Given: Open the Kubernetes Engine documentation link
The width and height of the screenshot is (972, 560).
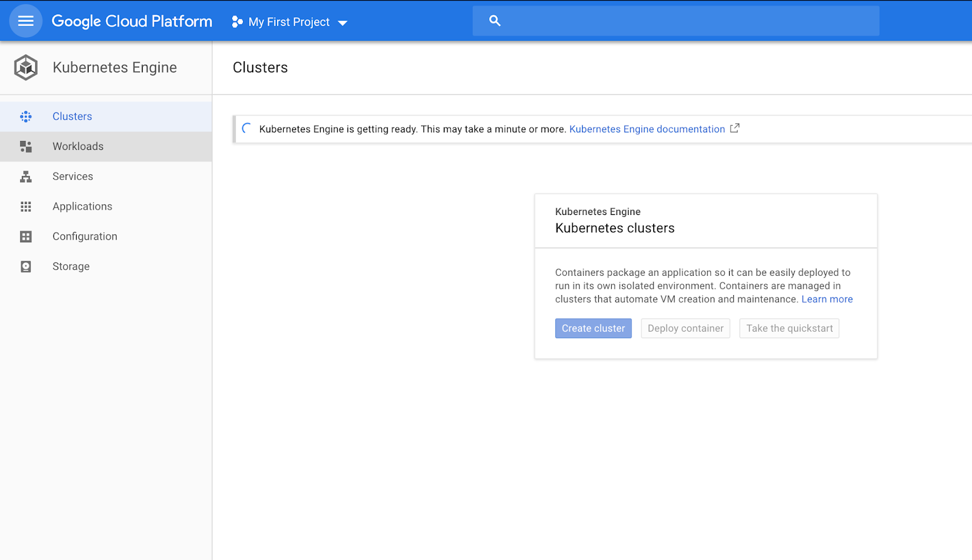Looking at the screenshot, I should pos(647,129).
